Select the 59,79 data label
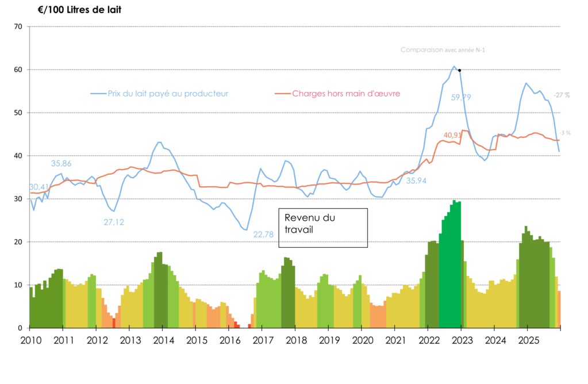Viewport: 588px width, 384px height. coord(462,98)
